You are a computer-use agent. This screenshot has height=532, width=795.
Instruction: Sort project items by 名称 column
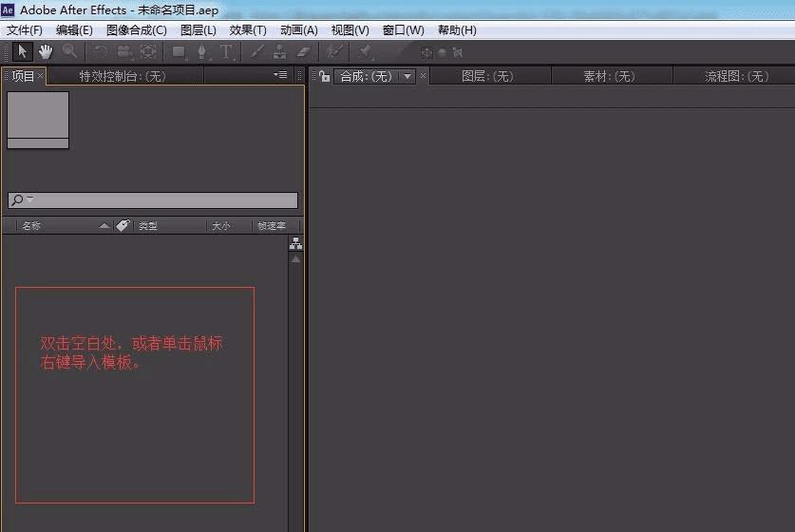tap(31, 226)
